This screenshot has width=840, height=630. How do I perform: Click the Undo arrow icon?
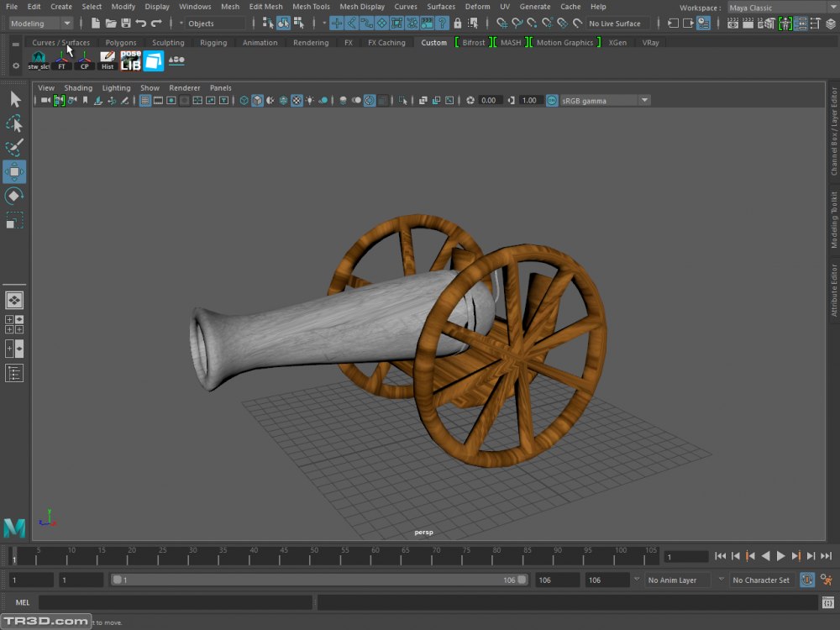point(141,24)
